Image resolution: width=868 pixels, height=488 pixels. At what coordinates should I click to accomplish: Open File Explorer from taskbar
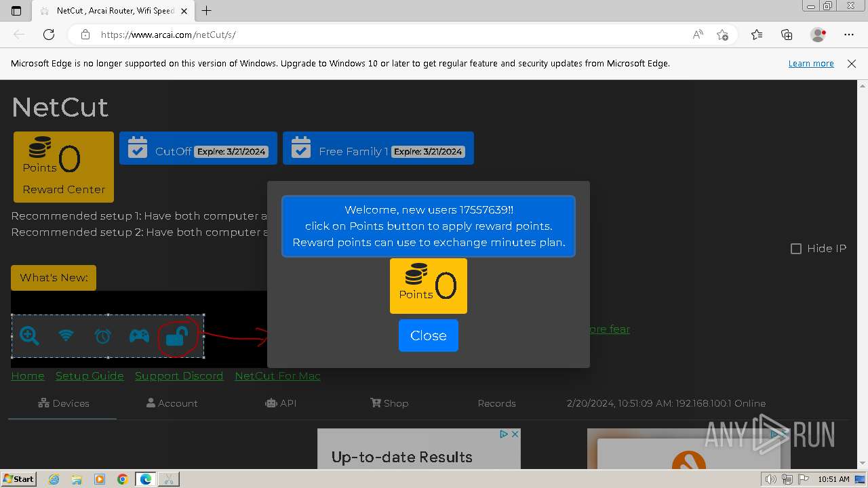[77, 479]
